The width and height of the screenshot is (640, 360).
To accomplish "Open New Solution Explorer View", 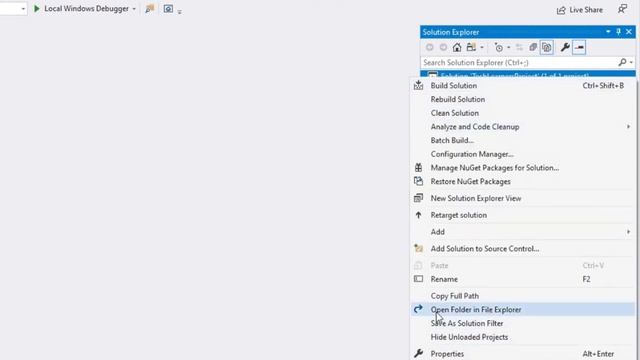I will click(522, 198).
